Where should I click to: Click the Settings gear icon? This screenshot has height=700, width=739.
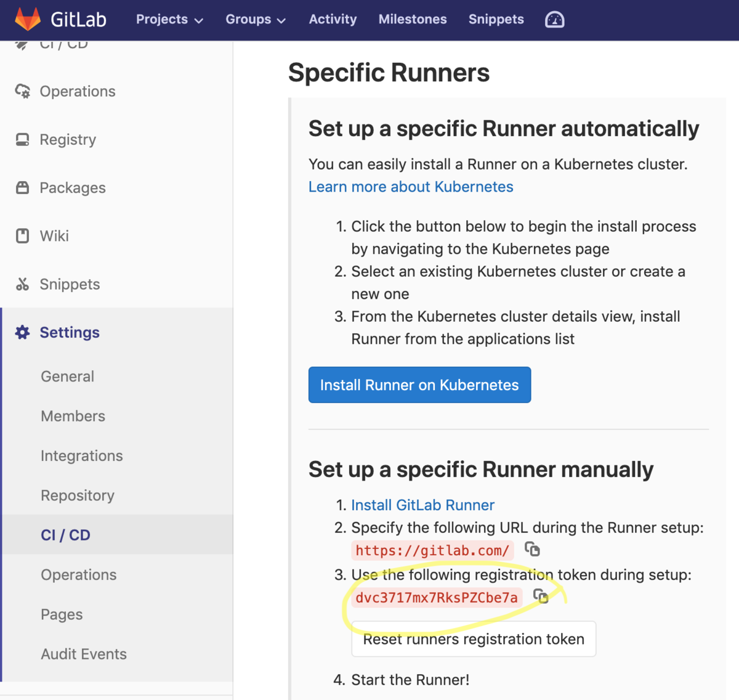click(x=22, y=332)
